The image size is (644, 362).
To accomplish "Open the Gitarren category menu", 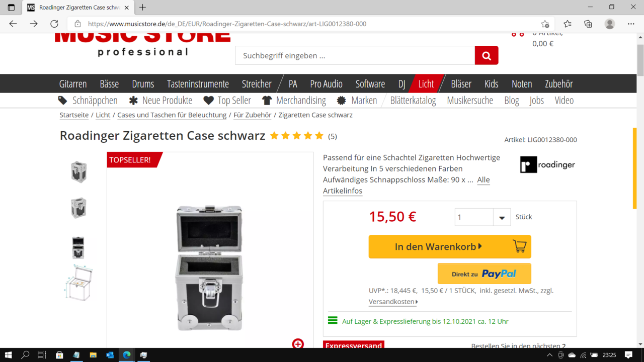I will [73, 84].
